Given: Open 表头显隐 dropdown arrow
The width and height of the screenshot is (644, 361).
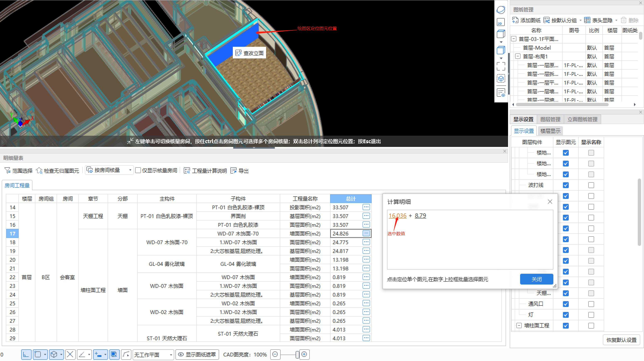Looking at the screenshot, I should (616, 20).
